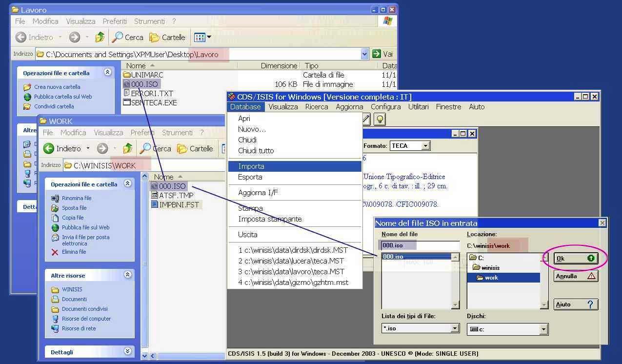This screenshot has width=622, height=364.
Task: Open Modifica menu in WORK window
Action: pos(73,133)
